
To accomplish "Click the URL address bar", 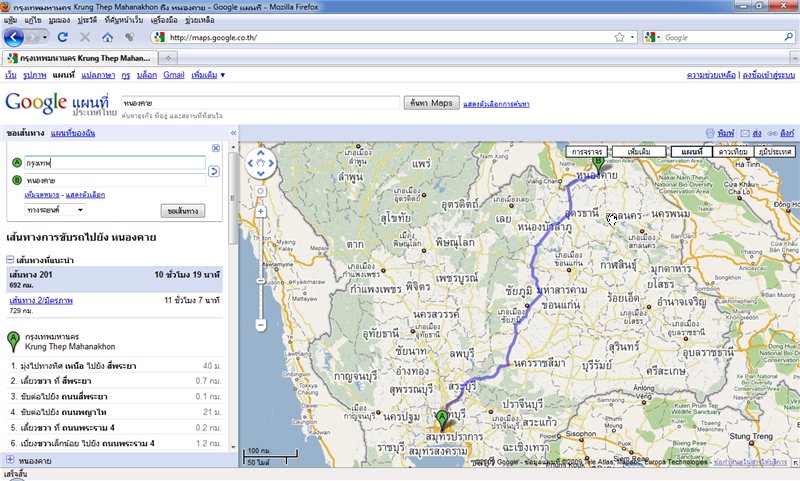I will 390,37.
